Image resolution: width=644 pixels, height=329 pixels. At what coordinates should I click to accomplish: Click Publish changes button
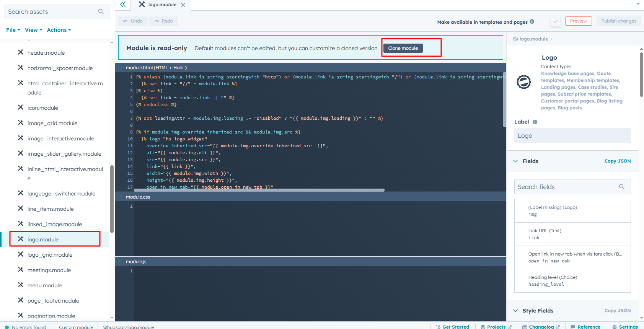619,21
